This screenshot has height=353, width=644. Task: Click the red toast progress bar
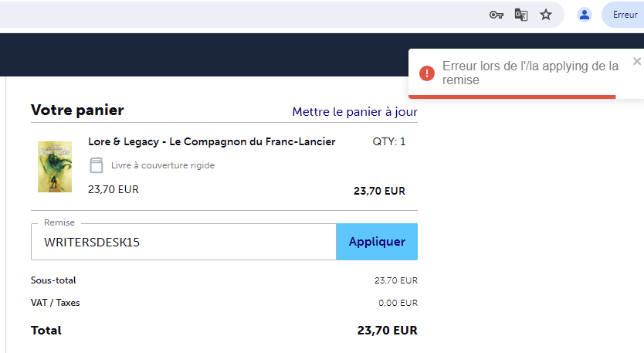(x=512, y=97)
